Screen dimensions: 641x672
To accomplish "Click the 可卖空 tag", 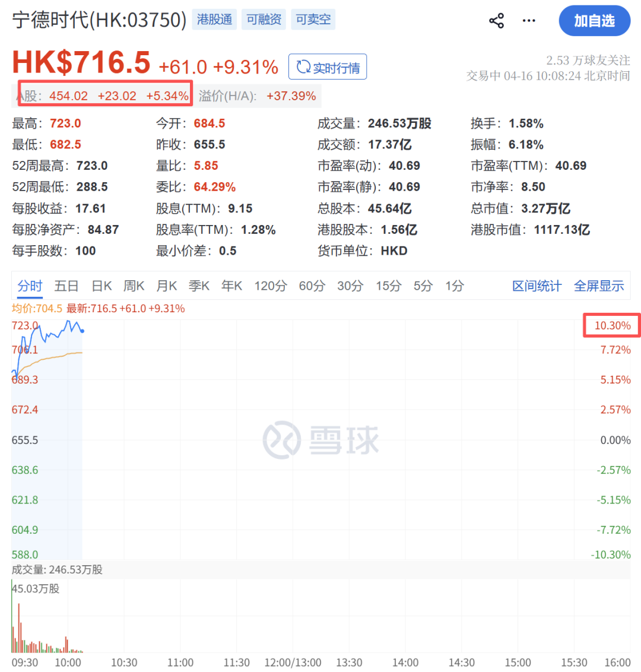I will point(313,19).
